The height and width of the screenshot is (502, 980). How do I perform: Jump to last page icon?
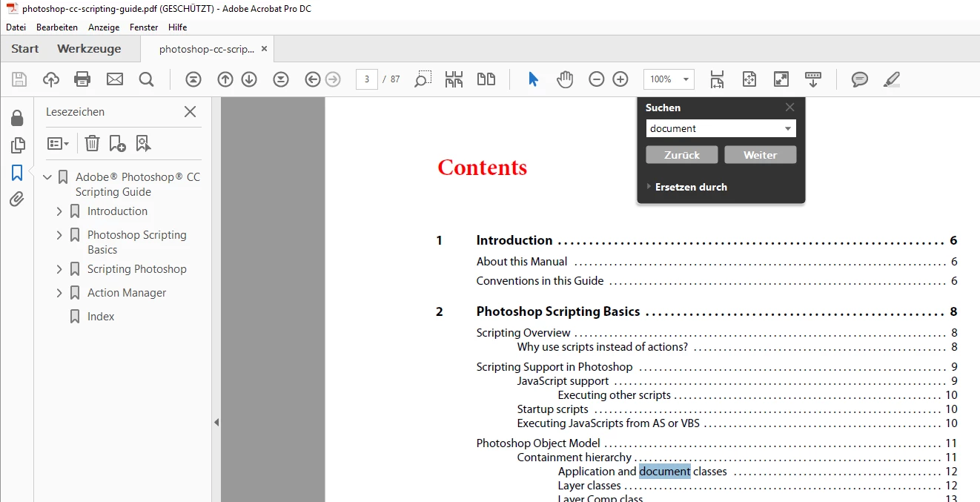tap(281, 79)
